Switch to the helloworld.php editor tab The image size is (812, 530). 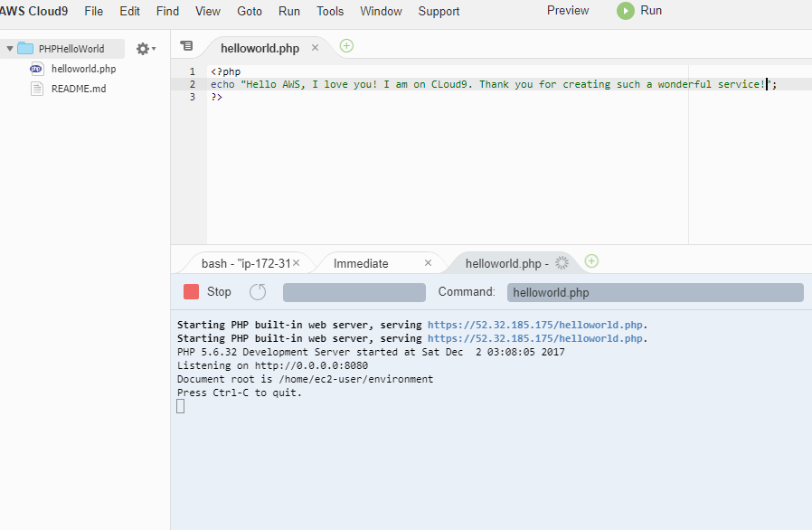(260, 48)
